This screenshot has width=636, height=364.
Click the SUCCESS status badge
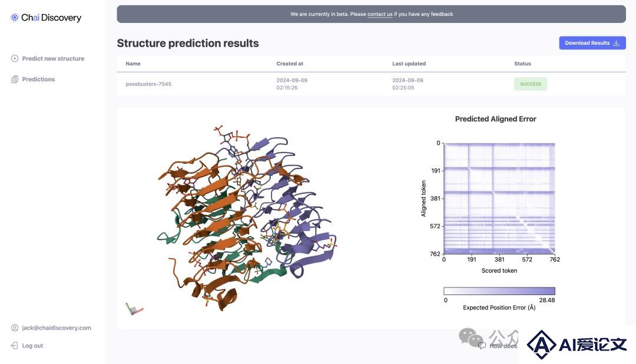point(531,84)
